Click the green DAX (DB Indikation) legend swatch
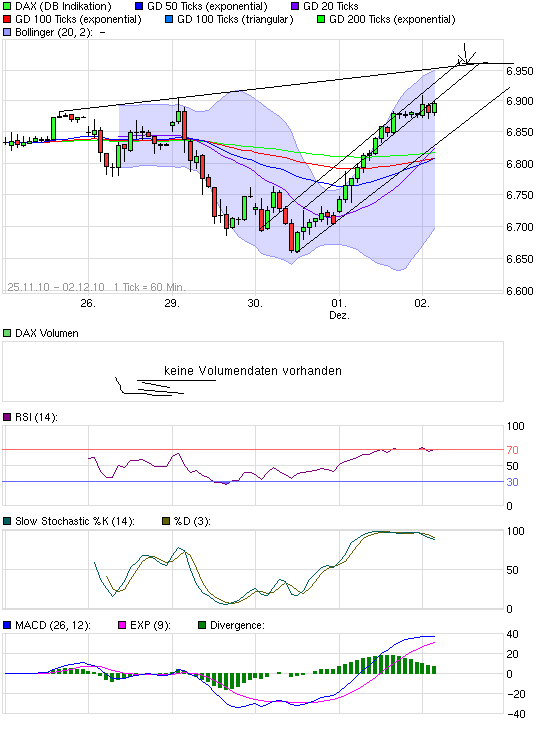The height and width of the screenshot is (748, 545). [x=7, y=6]
